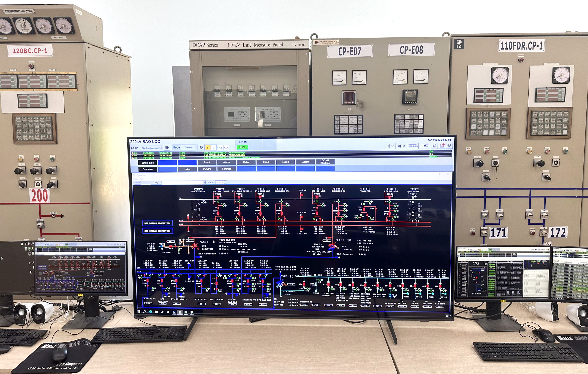Screen dimensions: 588x374
Task: Select circuit breaker 276 symbol
Action: (x=390, y=213)
